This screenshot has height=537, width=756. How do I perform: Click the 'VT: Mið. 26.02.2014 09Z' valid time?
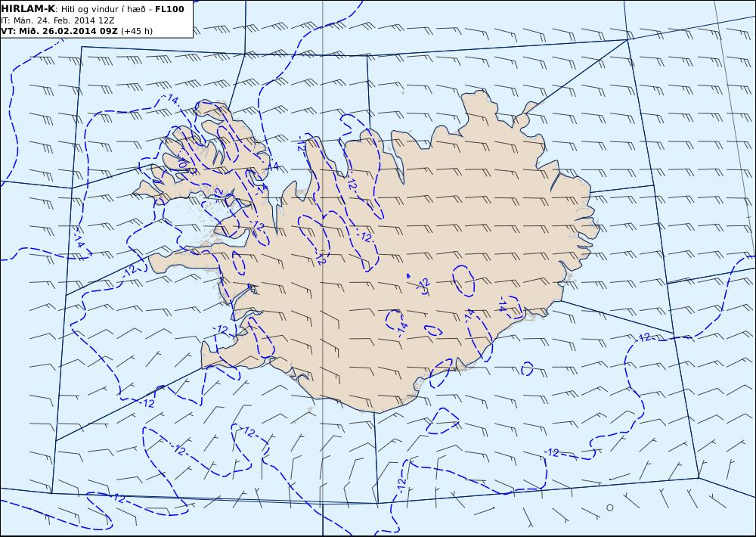(x=59, y=31)
